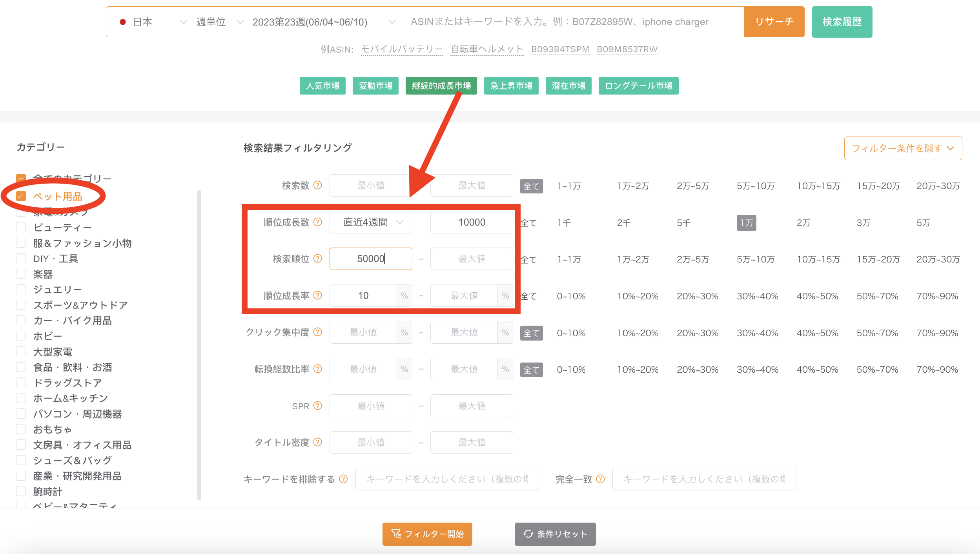Click the 条件リセット button
This screenshot has width=980, height=554.
(555, 534)
